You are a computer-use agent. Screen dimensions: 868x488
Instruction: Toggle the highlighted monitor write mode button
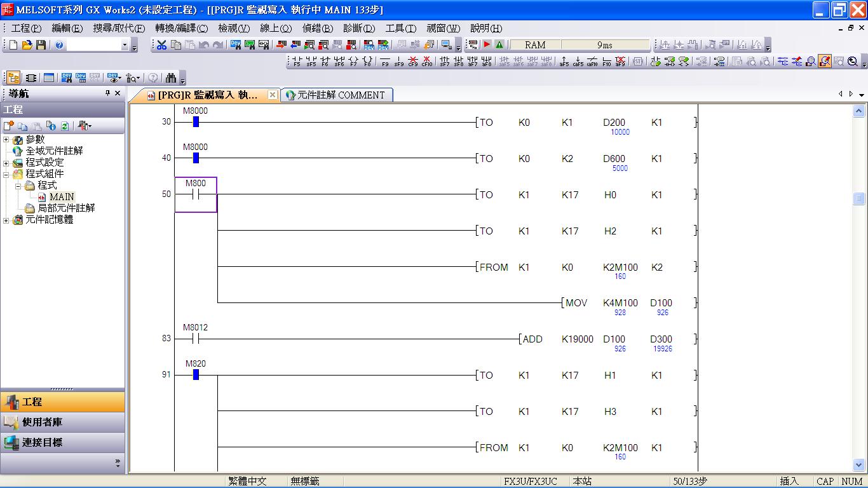(825, 62)
